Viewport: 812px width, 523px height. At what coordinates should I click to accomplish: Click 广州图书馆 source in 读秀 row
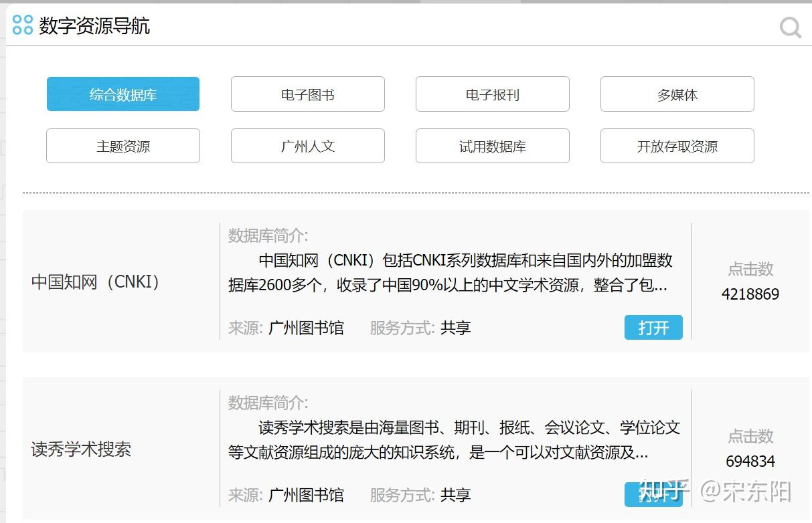pyautogui.click(x=306, y=495)
